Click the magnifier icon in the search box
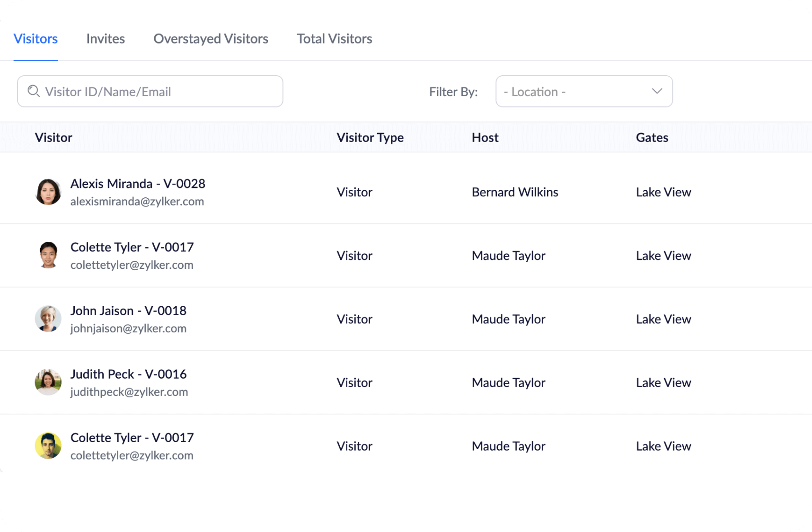The height and width of the screenshot is (532, 812). tap(33, 91)
